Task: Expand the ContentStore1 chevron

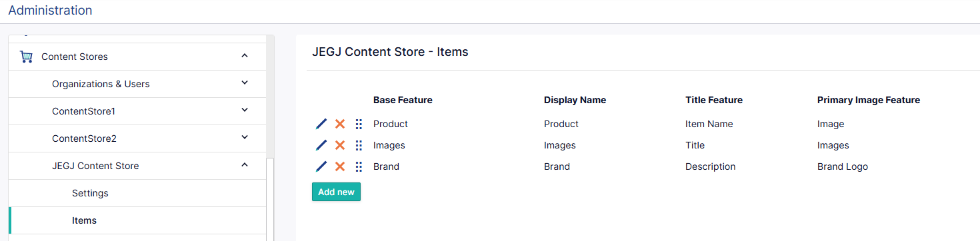Action: coord(245,111)
